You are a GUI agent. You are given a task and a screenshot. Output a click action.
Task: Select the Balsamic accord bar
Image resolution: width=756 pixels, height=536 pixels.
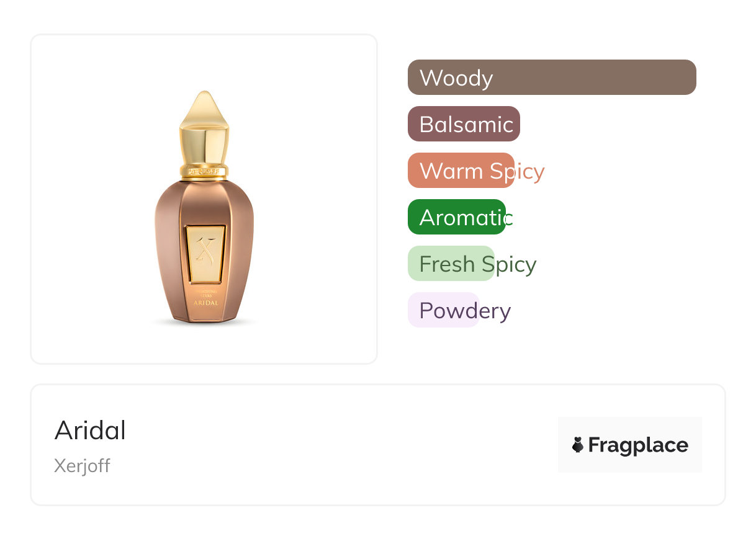pyautogui.click(x=464, y=124)
